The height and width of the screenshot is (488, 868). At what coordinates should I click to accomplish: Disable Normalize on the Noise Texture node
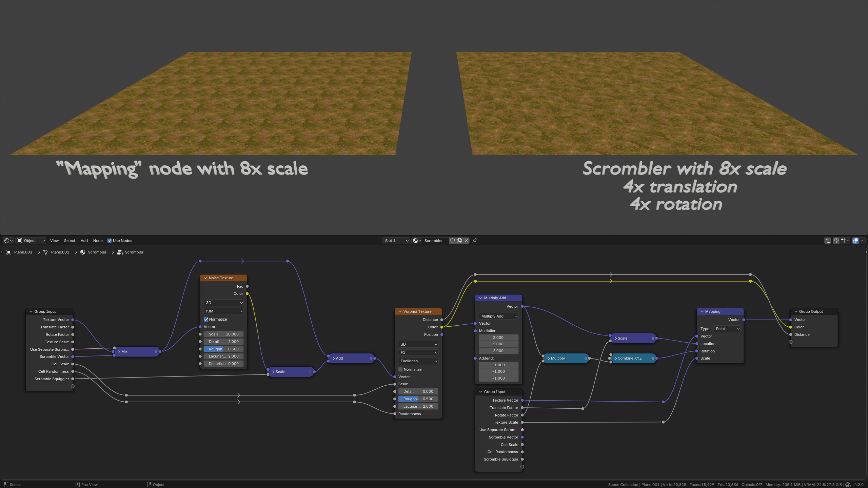(x=206, y=319)
